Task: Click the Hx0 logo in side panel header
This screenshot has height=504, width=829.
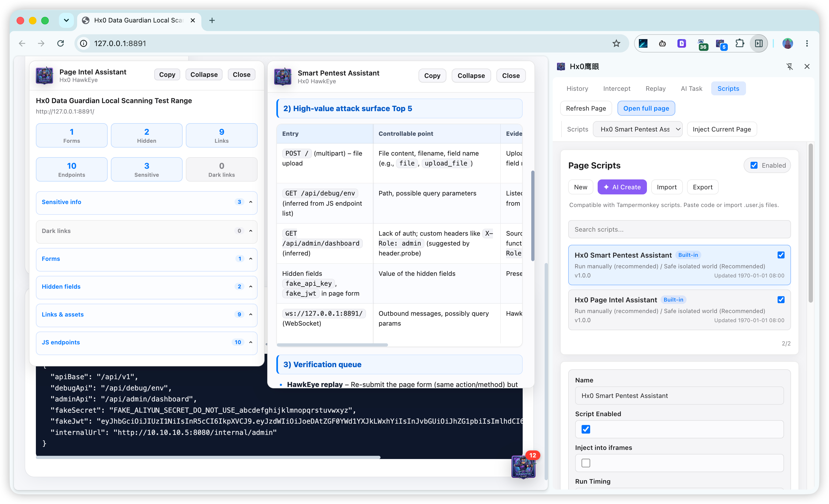Action: pos(561,67)
